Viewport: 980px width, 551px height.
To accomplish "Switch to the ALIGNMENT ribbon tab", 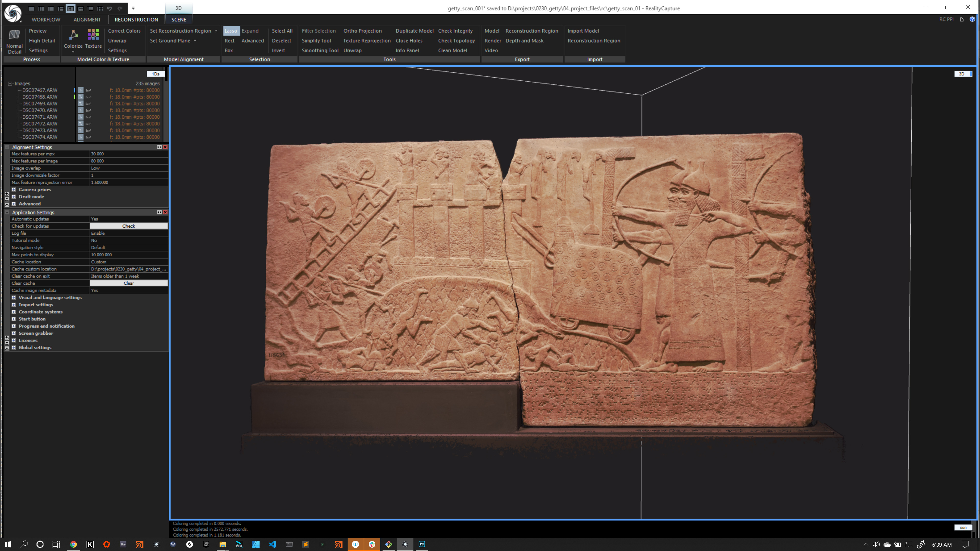I will [x=87, y=19].
